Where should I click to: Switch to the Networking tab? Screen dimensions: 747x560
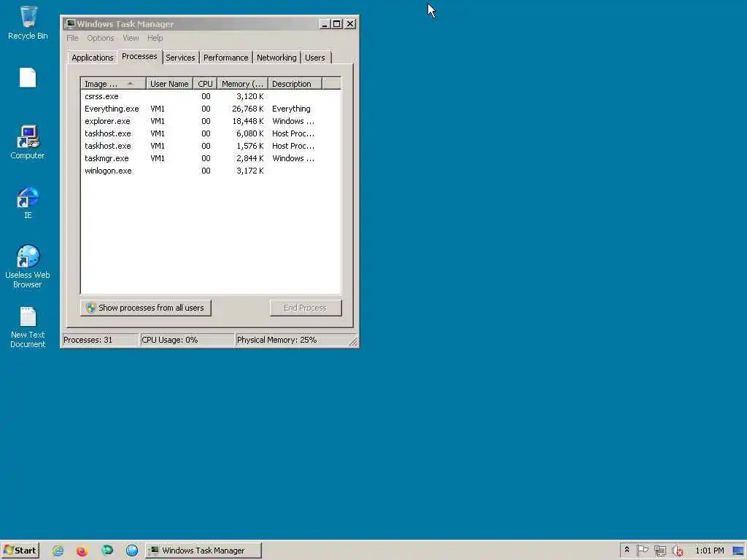point(276,58)
